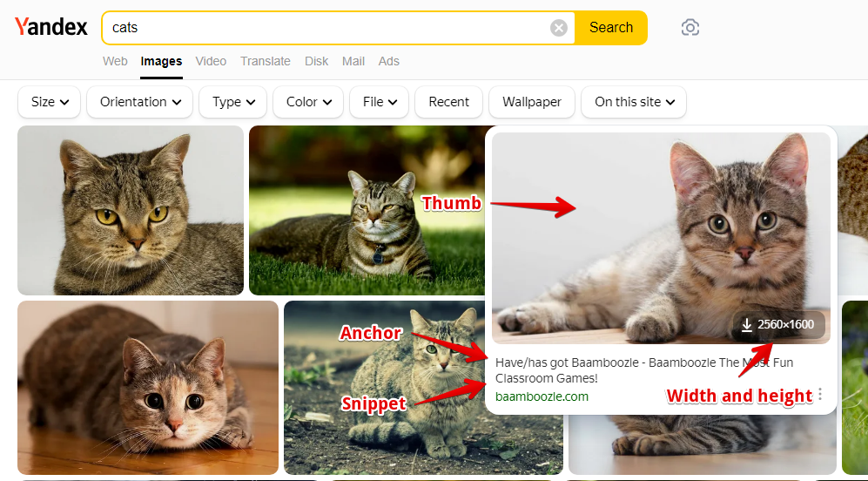Open three-dot menu on image card

tap(820, 395)
